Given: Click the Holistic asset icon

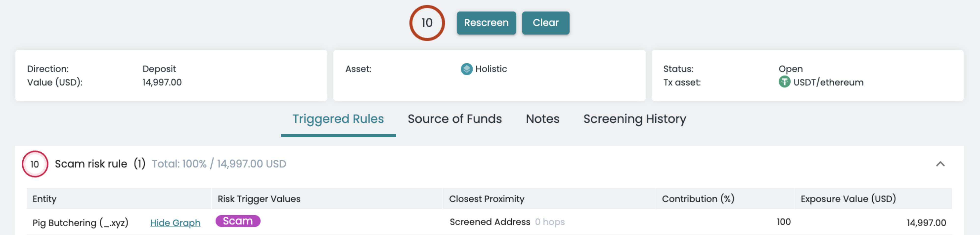Looking at the screenshot, I should pyautogui.click(x=466, y=69).
